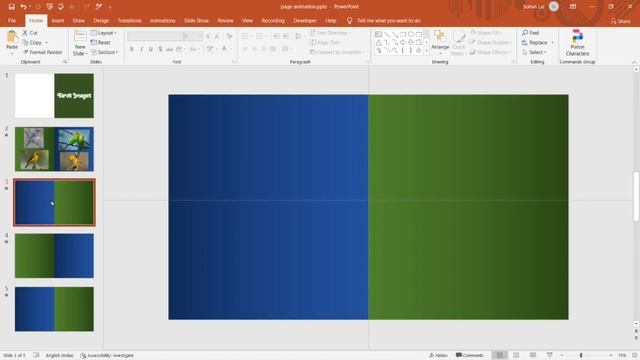Viewport: 640px width, 360px height.
Task: Open the File tab
Action: [12, 20]
